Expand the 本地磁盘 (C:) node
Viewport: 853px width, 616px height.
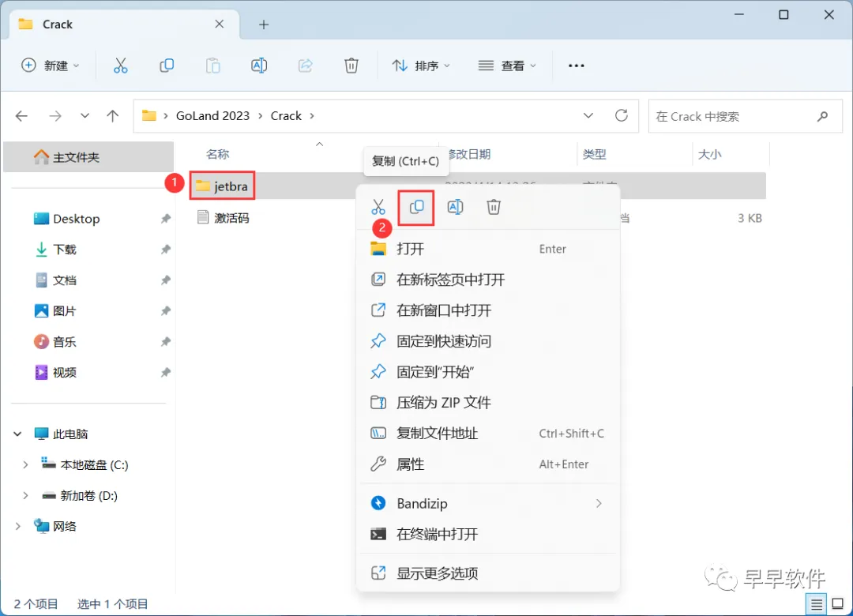[25, 464]
